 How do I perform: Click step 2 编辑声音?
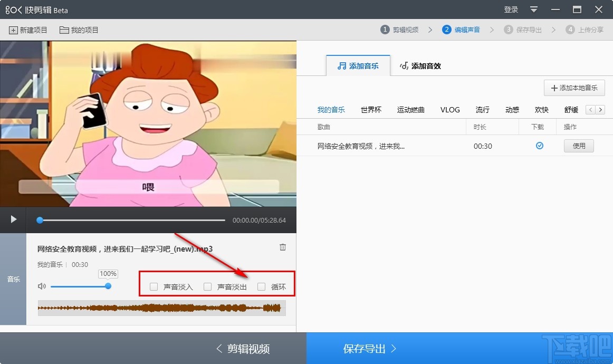(x=461, y=30)
